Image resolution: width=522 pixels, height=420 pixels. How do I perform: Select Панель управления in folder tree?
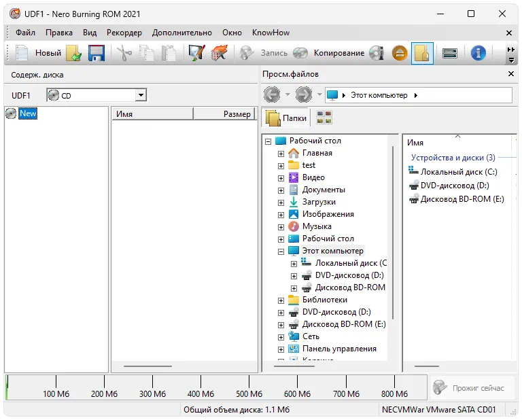pyautogui.click(x=339, y=349)
